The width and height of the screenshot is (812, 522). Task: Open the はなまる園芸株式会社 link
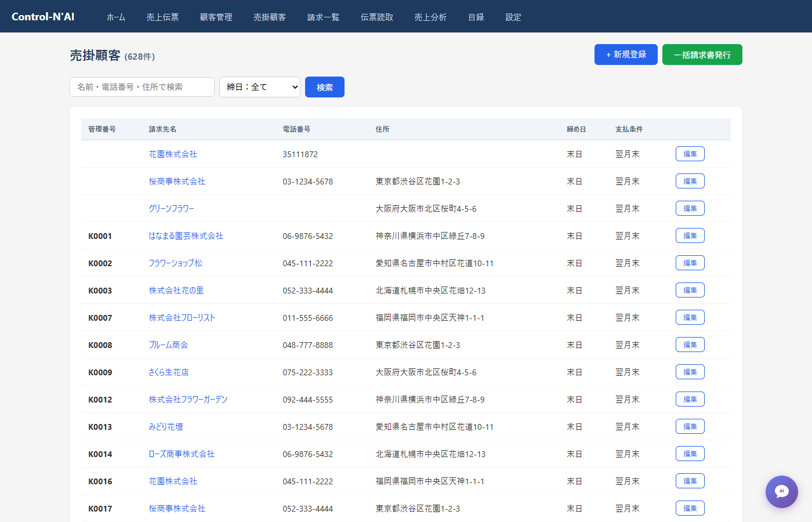[186, 236]
